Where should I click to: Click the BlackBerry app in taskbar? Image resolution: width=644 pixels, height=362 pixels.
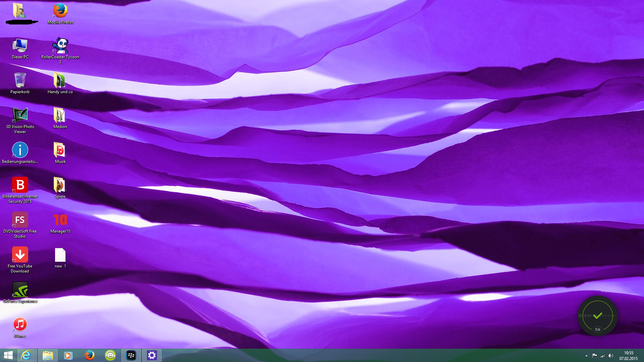tap(131, 355)
